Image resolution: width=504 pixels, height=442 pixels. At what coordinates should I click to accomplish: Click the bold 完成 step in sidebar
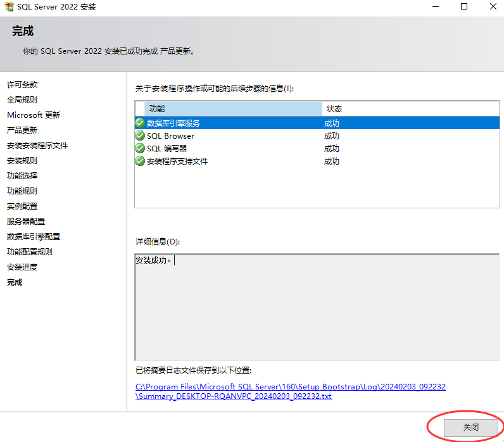coord(15,282)
